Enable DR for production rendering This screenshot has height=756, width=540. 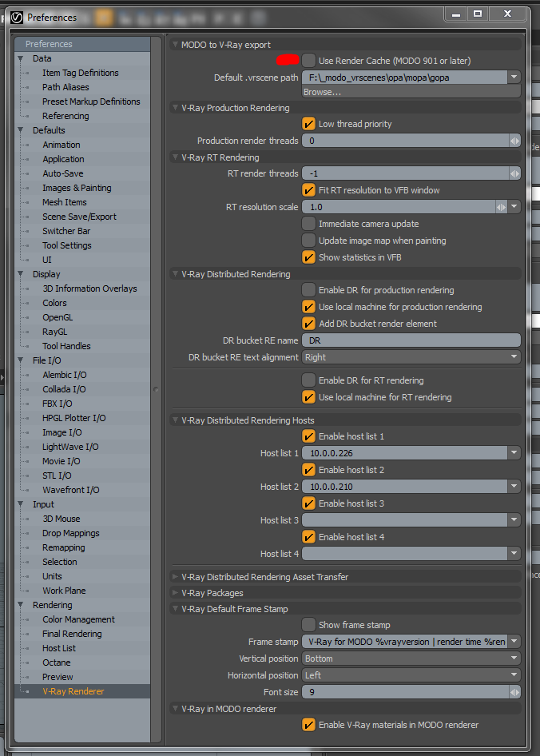click(x=308, y=290)
